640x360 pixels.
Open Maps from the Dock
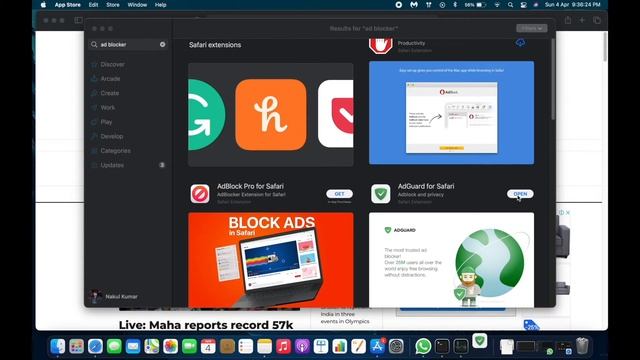pos(151,347)
